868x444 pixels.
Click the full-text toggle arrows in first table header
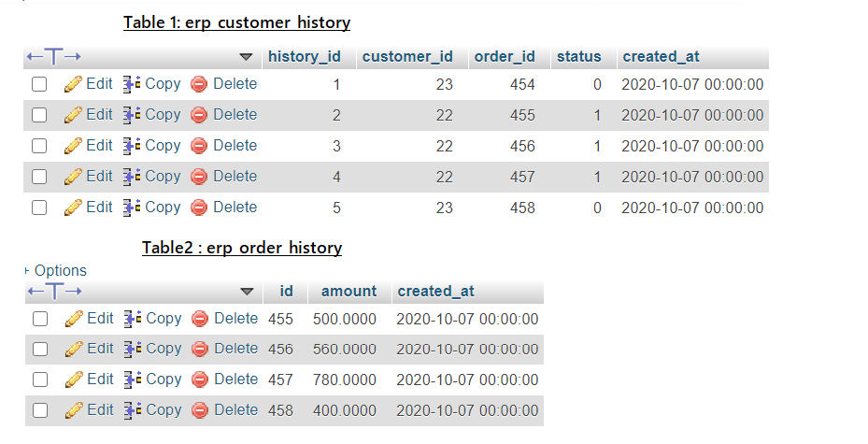click(53, 57)
